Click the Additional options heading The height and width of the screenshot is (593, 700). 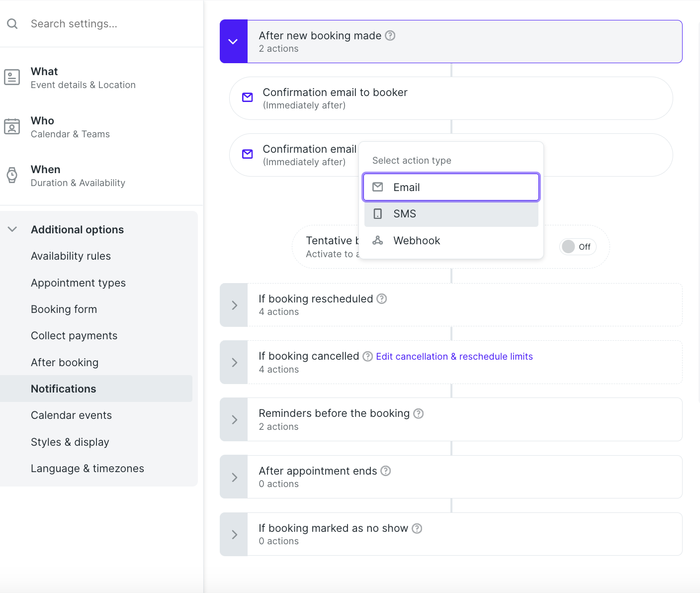pos(77,230)
